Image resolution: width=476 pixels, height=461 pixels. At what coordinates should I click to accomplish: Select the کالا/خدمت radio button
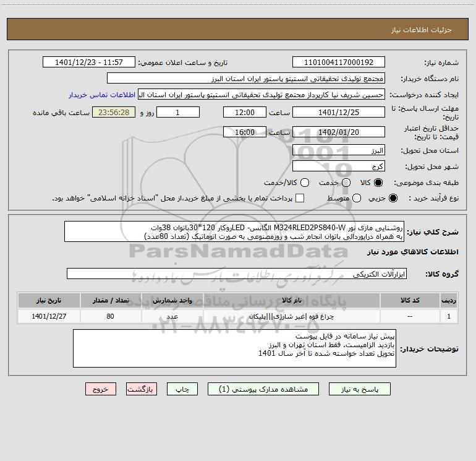(305, 183)
